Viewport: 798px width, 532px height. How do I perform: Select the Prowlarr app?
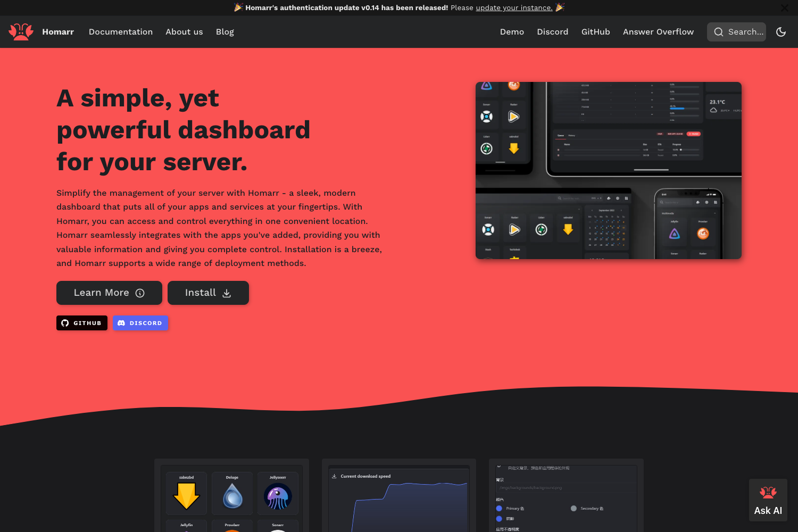232,527
